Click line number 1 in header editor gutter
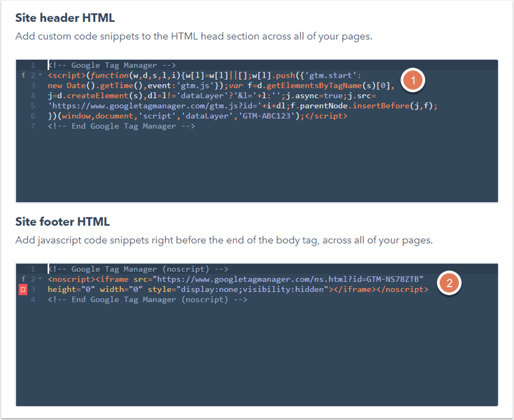The height and width of the screenshot is (420, 514). pos(33,65)
